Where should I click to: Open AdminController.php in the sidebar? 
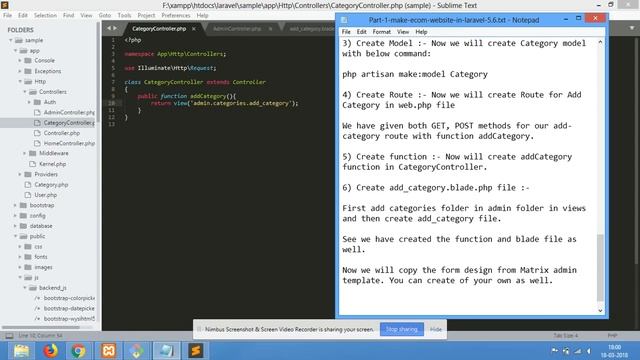pyautogui.click(x=69, y=112)
